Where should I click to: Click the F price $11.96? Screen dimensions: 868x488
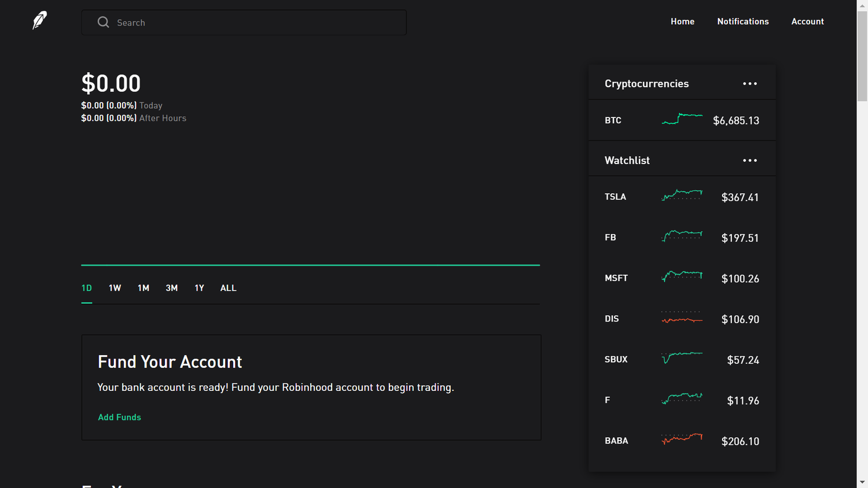tap(743, 401)
